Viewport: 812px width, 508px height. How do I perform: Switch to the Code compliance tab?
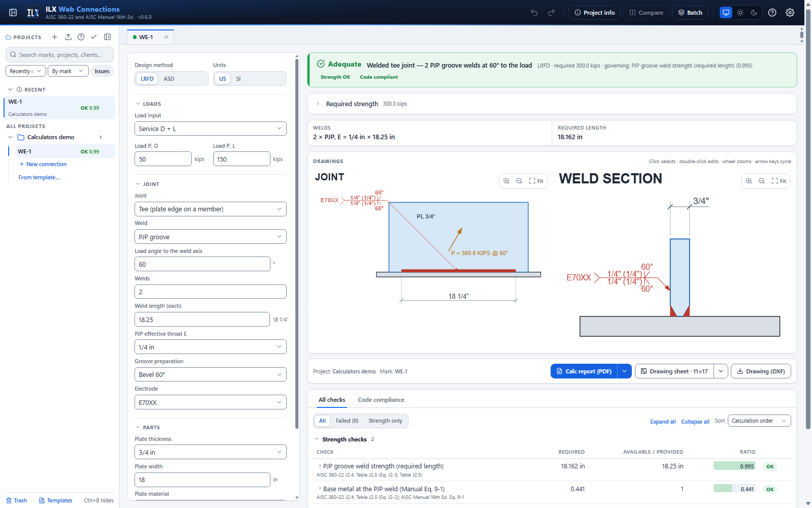381,400
